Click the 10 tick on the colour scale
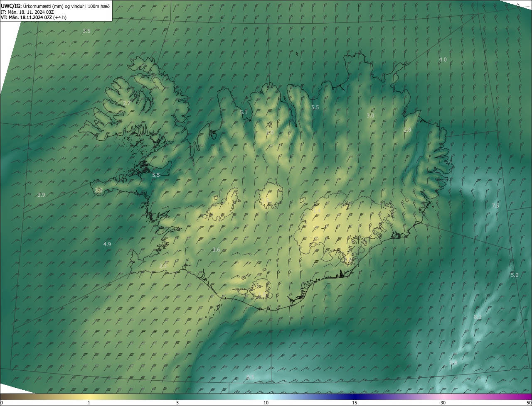Image resolution: width=532 pixels, height=406 pixels. [x=266, y=403]
